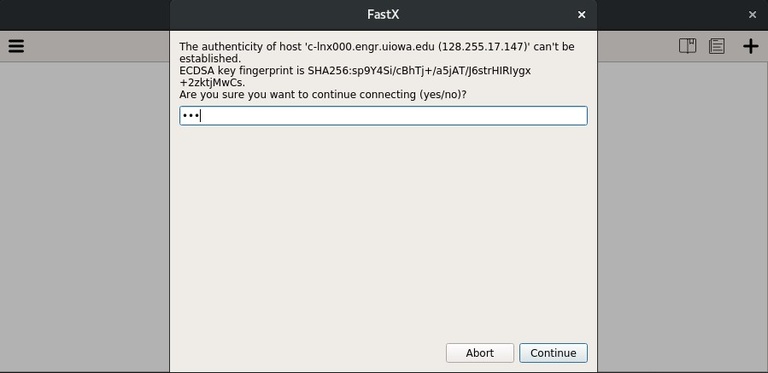The height and width of the screenshot is (373, 768).
Task: Click the word 'established.' in the warning
Action: [210, 59]
